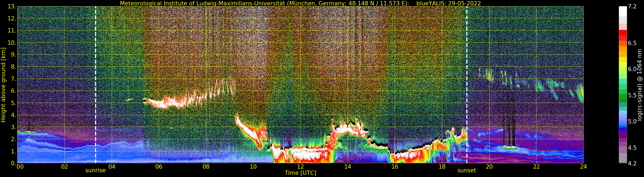Click the 4.2 colorbar tick label

pos(632,163)
